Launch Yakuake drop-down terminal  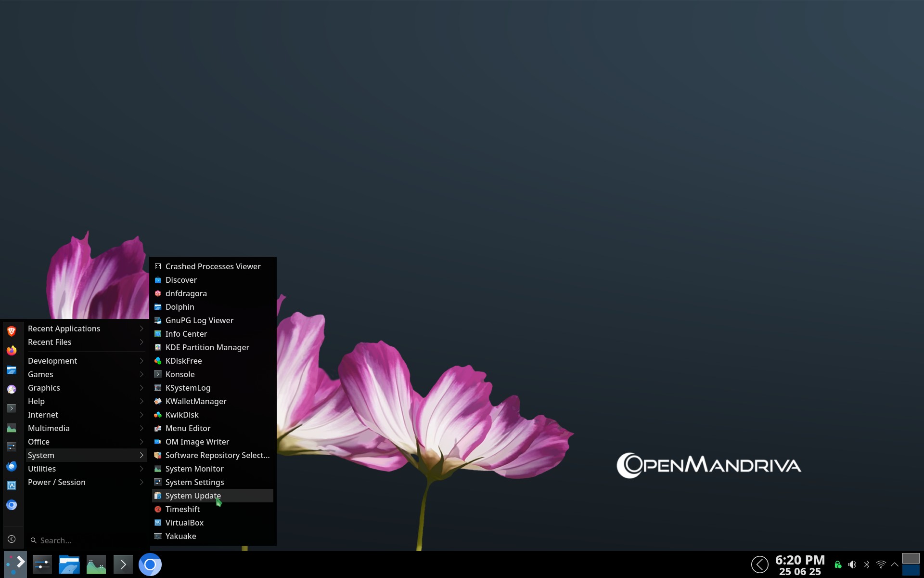tap(213, 536)
